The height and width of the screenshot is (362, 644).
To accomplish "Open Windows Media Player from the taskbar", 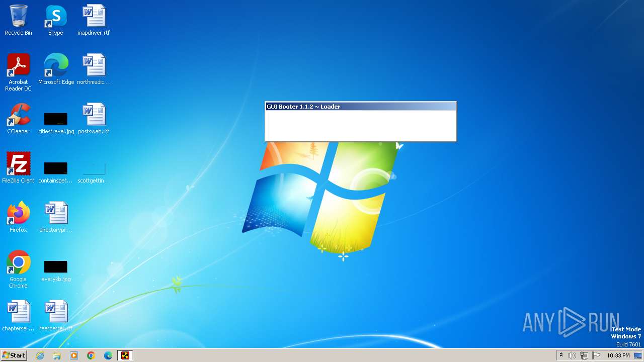I will [74, 355].
